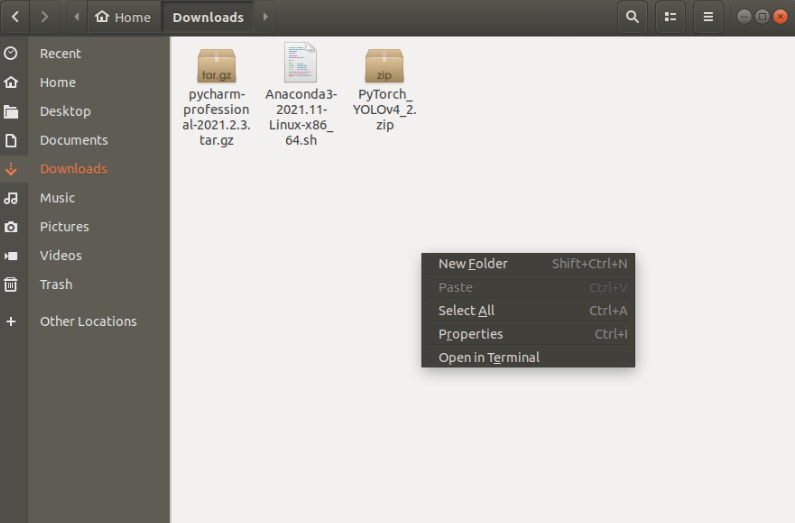Select the Anaconda3 shell script icon
Screen dimensions: 795x523
[301, 62]
